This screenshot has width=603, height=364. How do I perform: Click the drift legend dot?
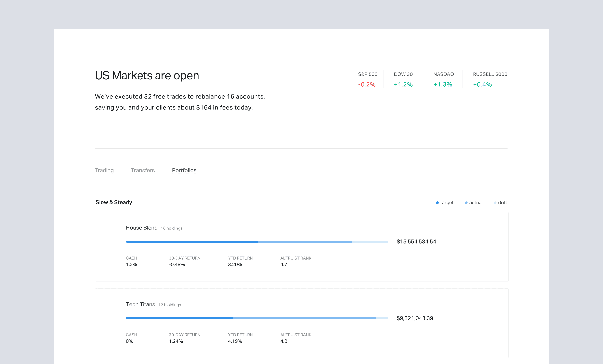[495, 203]
